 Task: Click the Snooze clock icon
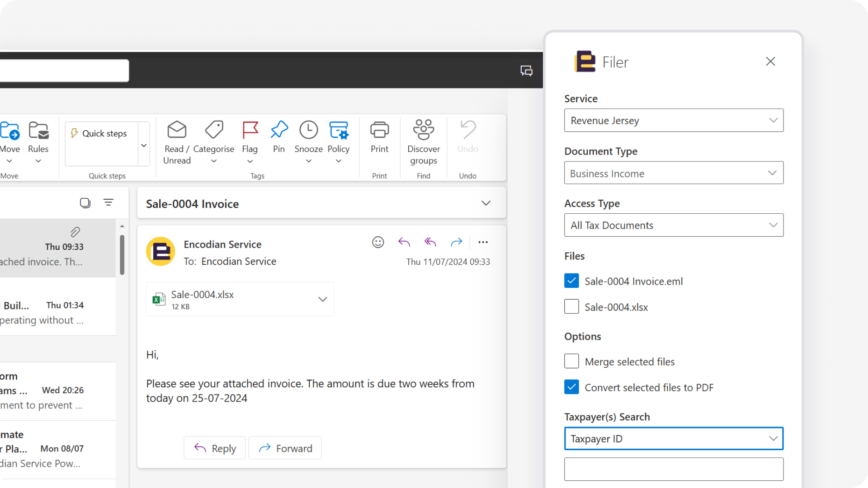click(308, 131)
